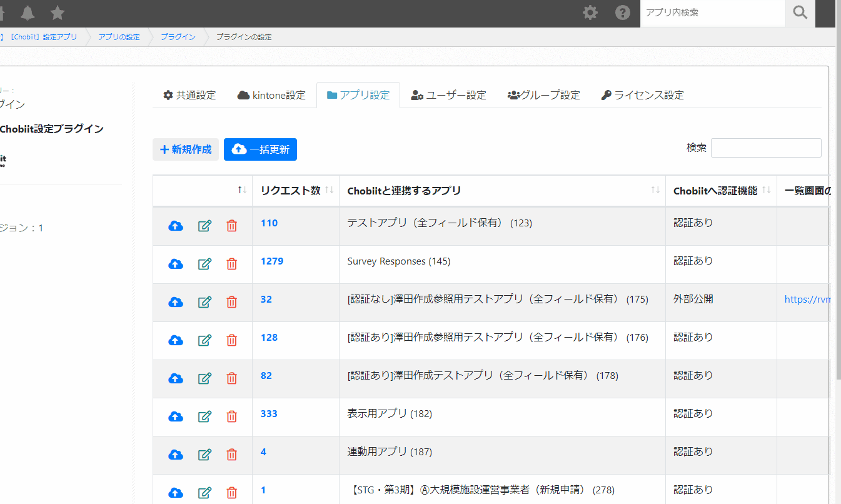Click the Survey Responses (145) cell
The width and height of the screenshot is (841, 504).
point(502,265)
